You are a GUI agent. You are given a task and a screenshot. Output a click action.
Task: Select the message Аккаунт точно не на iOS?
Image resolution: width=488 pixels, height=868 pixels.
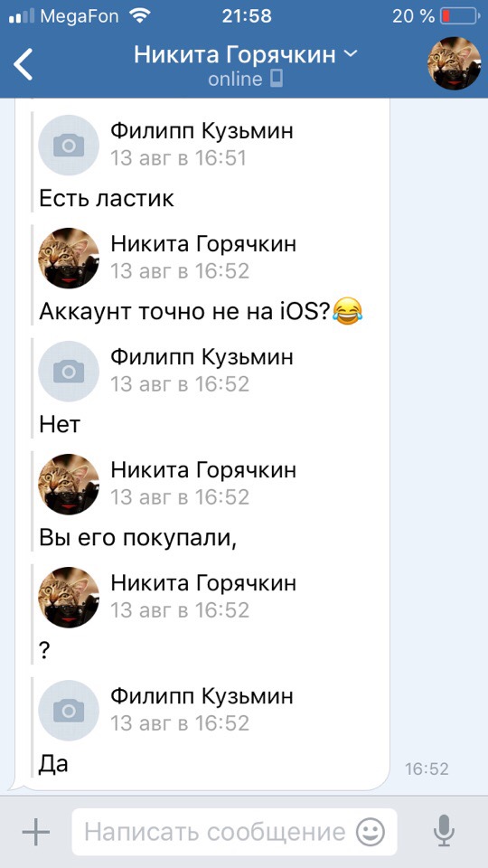coord(201,311)
